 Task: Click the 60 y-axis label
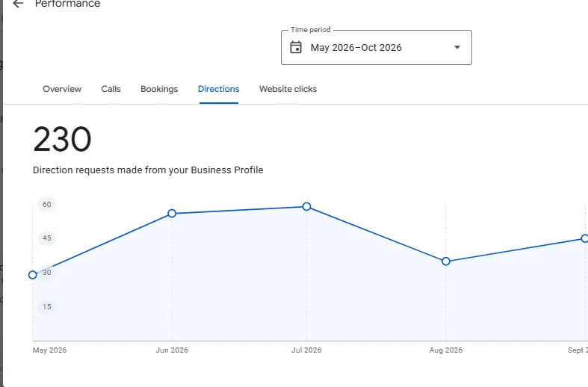click(46, 205)
